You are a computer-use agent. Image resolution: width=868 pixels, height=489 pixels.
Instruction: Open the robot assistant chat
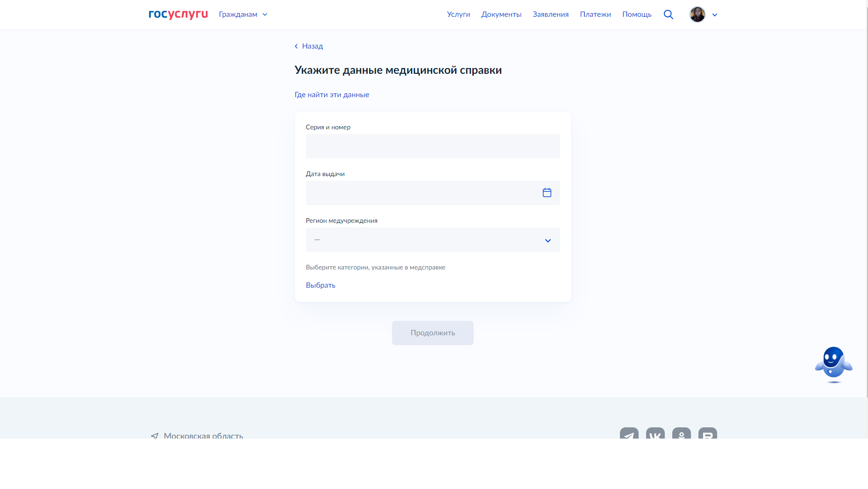[x=833, y=364]
